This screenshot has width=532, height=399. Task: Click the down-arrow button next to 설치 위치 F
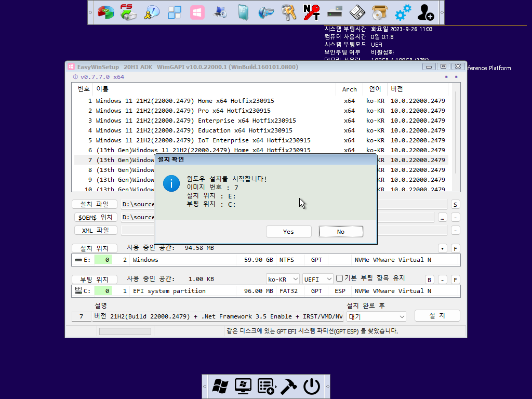tap(443, 249)
